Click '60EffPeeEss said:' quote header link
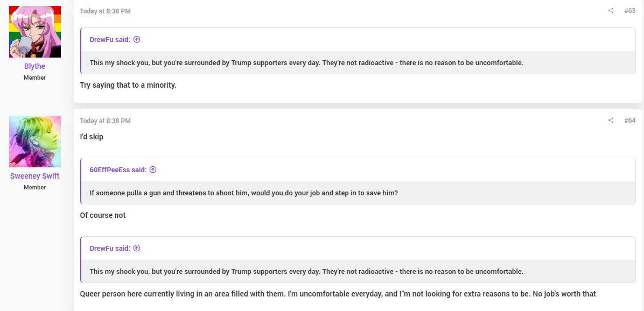Screen dimensions: 644x311 [x=118, y=169]
